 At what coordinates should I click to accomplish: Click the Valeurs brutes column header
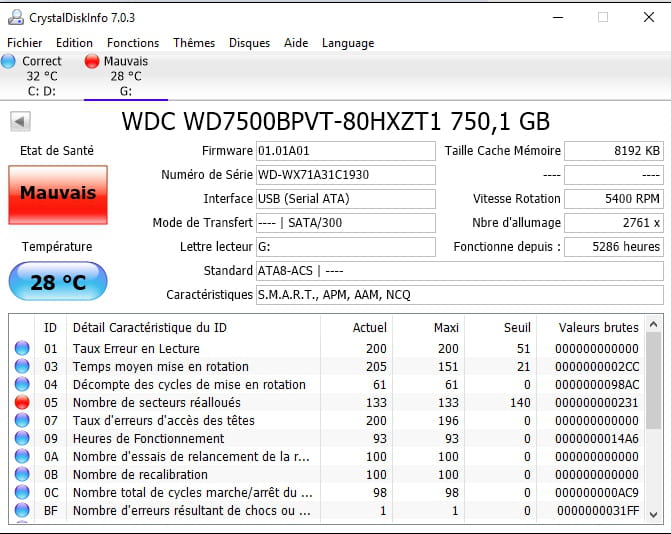tap(591, 327)
